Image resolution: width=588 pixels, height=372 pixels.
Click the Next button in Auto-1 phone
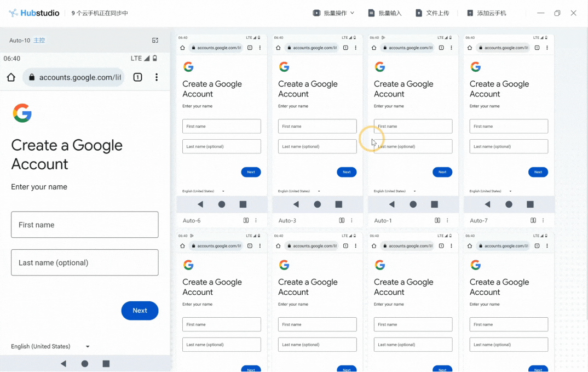click(442, 172)
